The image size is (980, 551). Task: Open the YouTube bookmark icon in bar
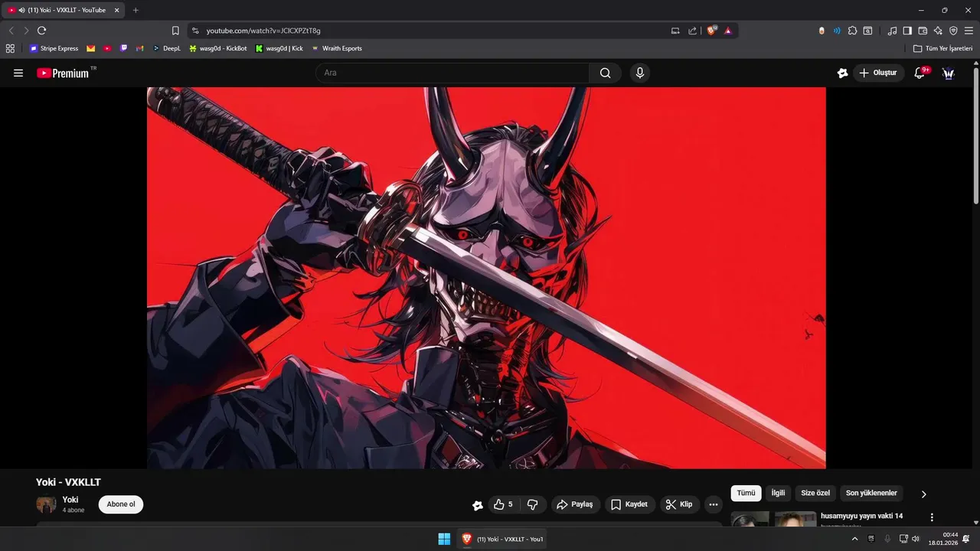pos(107,48)
